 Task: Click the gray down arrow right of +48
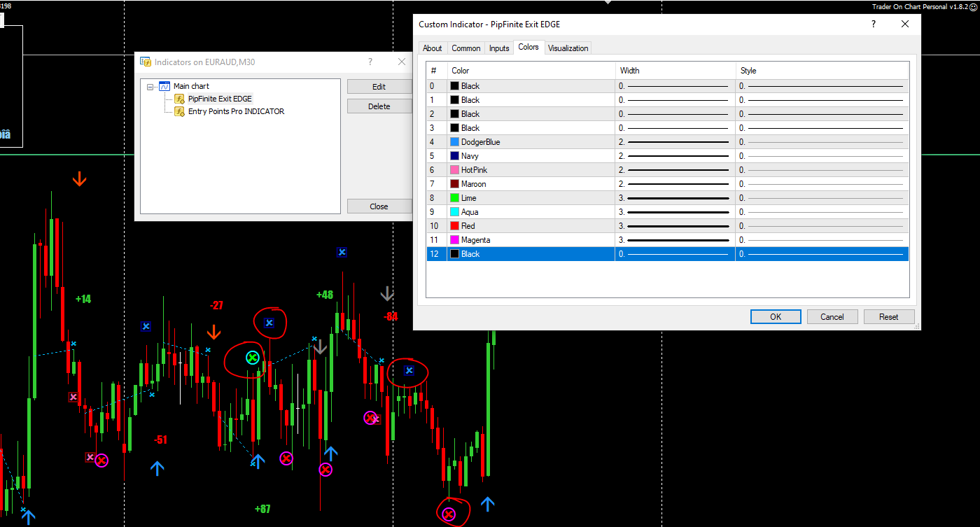point(386,293)
